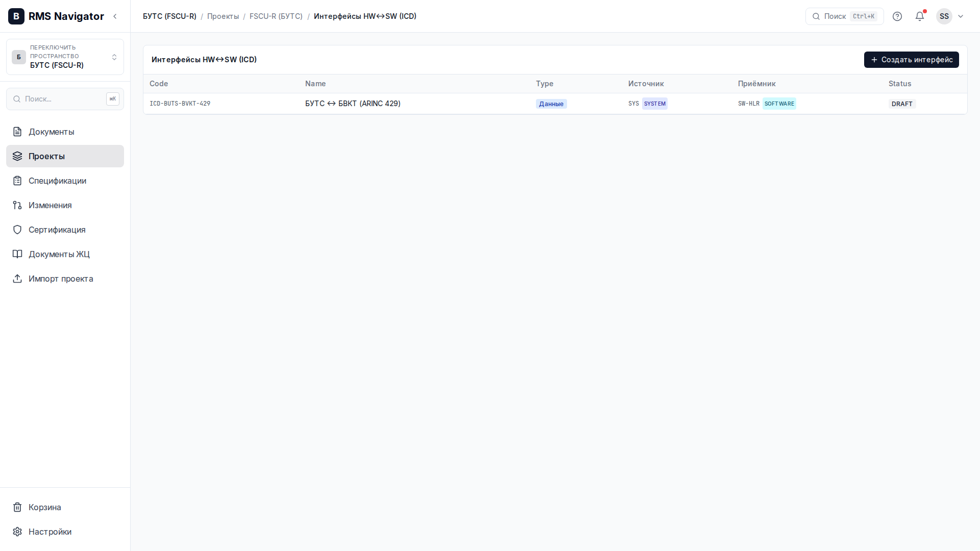This screenshot has width=980, height=551.
Task: Click the Документы icon in sidebar
Action: (17, 132)
